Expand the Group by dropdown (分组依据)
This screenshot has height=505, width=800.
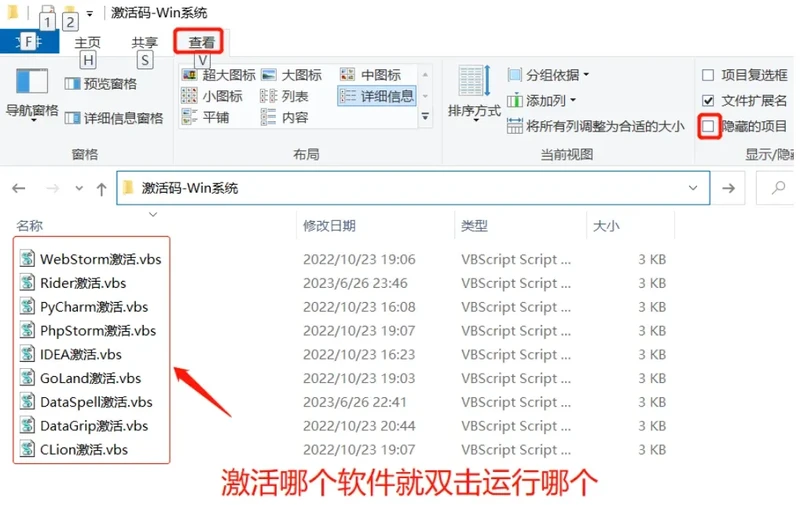pyautogui.click(x=548, y=75)
